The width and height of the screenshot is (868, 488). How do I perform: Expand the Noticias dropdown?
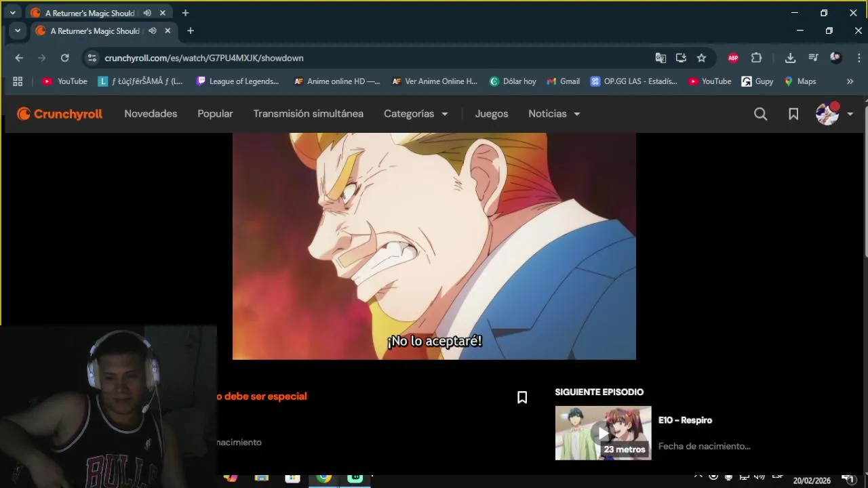coord(554,114)
